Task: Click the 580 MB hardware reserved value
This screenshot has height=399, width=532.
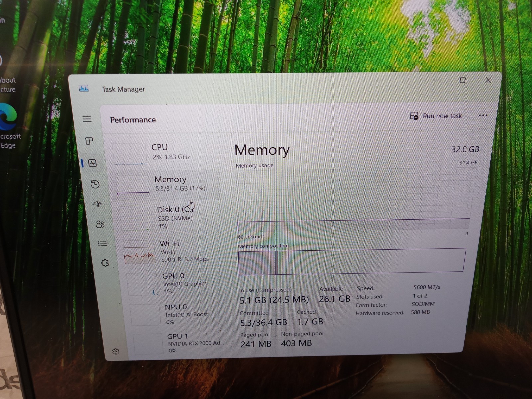Action: tap(420, 312)
